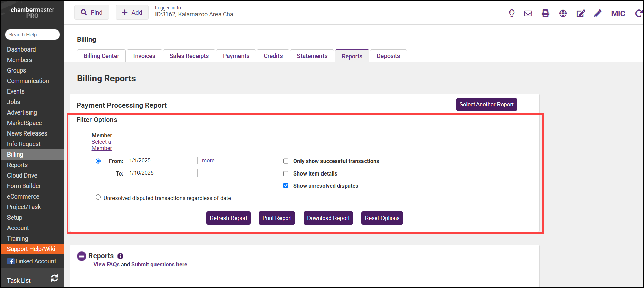Open the envelope mail icon

click(x=528, y=14)
